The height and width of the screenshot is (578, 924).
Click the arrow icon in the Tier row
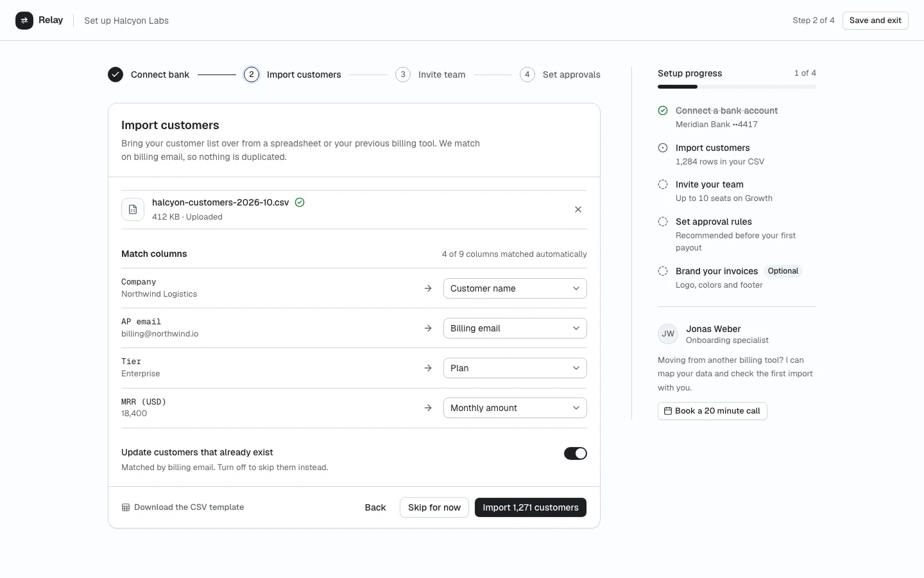click(x=428, y=368)
